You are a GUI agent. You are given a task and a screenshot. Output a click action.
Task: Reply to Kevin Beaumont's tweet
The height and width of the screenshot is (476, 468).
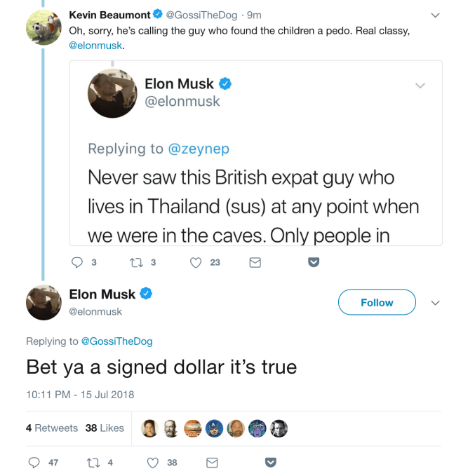(78, 263)
